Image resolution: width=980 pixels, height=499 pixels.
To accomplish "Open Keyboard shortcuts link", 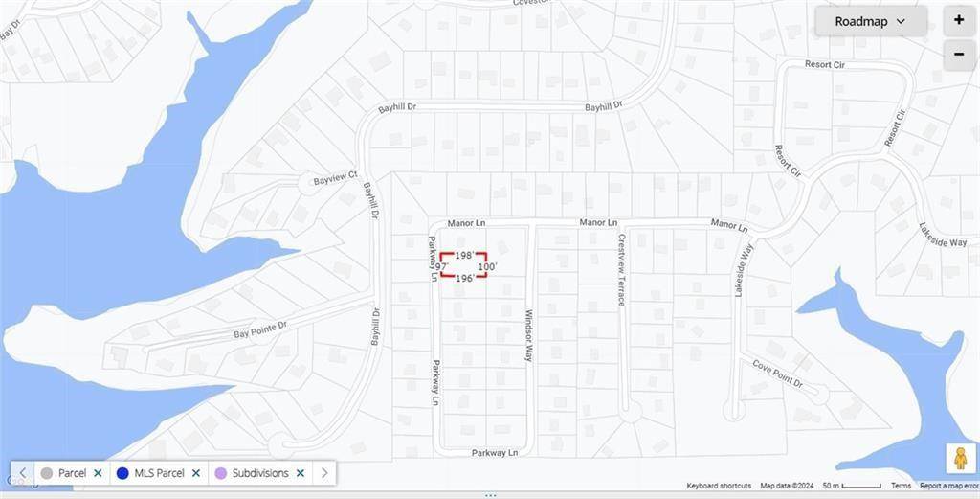I will pyautogui.click(x=719, y=486).
